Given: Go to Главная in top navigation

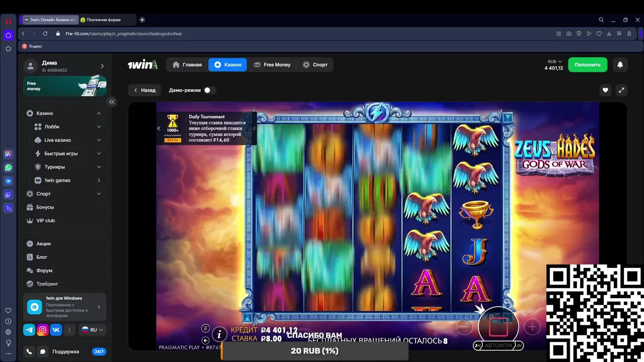Looking at the screenshot, I should [x=187, y=65].
